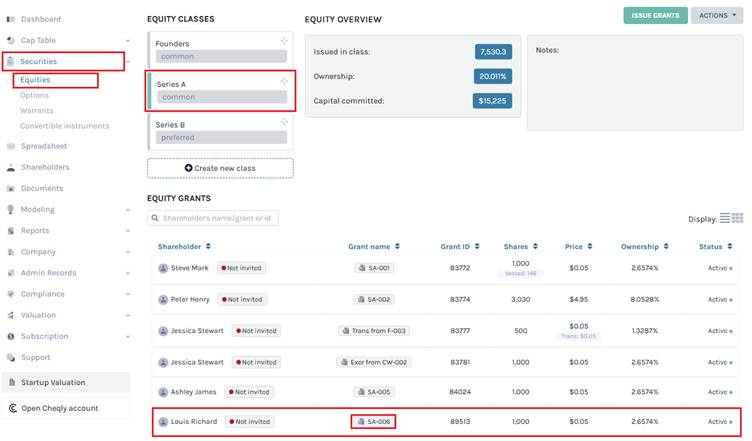This screenshot has height=441, width=752.
Task: Click the plus icon on Create new class
Action: click(189, 168)
